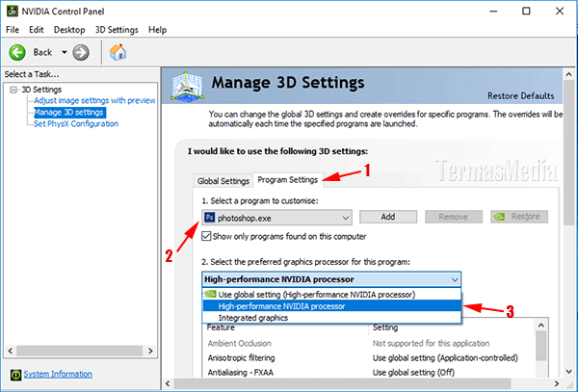
Task: Open the photoshop.exe program dropdown
Action: [276, 218]
